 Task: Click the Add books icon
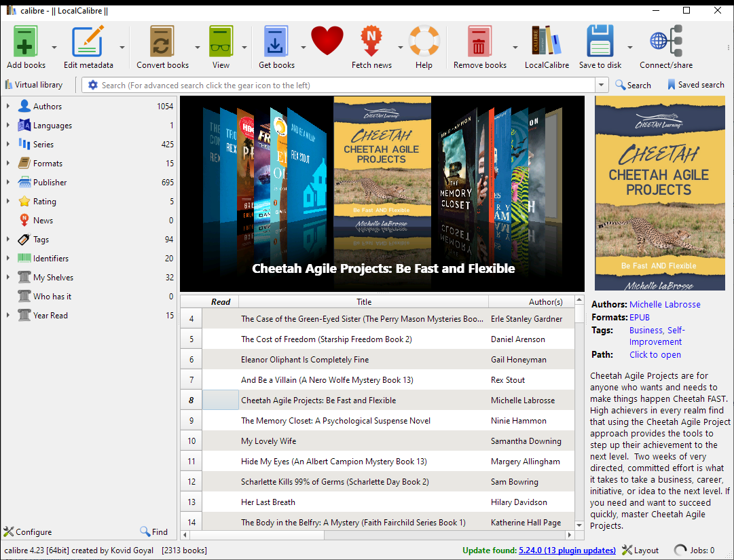[x=26, y=41]
